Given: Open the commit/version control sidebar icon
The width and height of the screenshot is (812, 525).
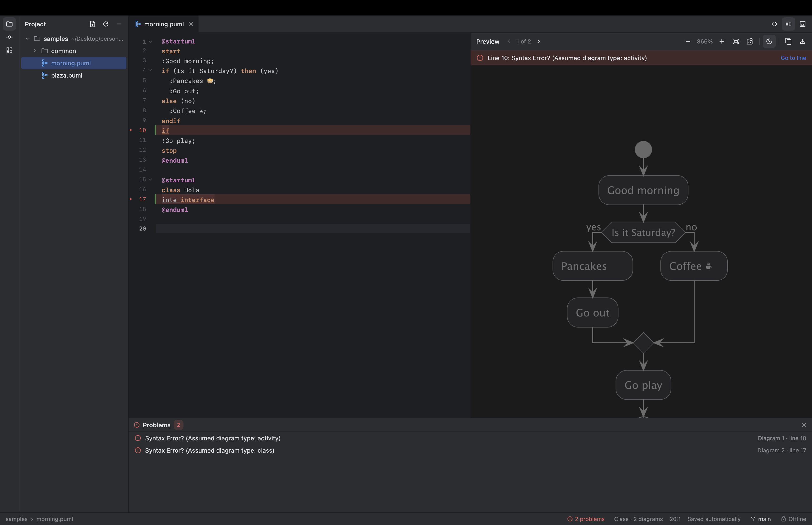Looking at the screenshot, I should [x=9, y=37].
